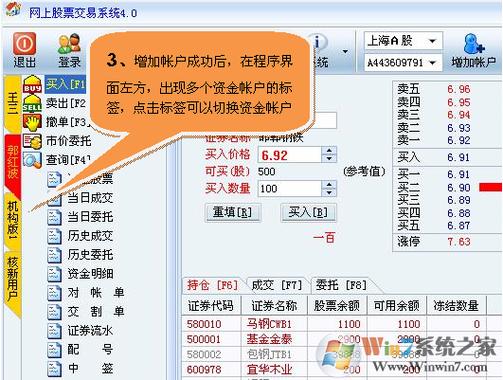Click 买五 price 6.87 in quotes
Screen dimensions: 503x380
click(459, 226)
